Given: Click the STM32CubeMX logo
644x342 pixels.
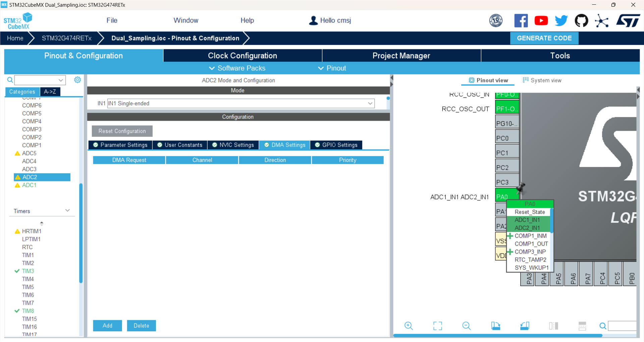Looking at the screenshot, I should [x=18, y=21].
